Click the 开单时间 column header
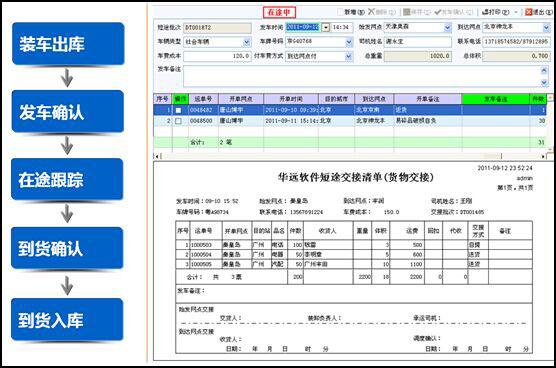 tap(291, 99)
